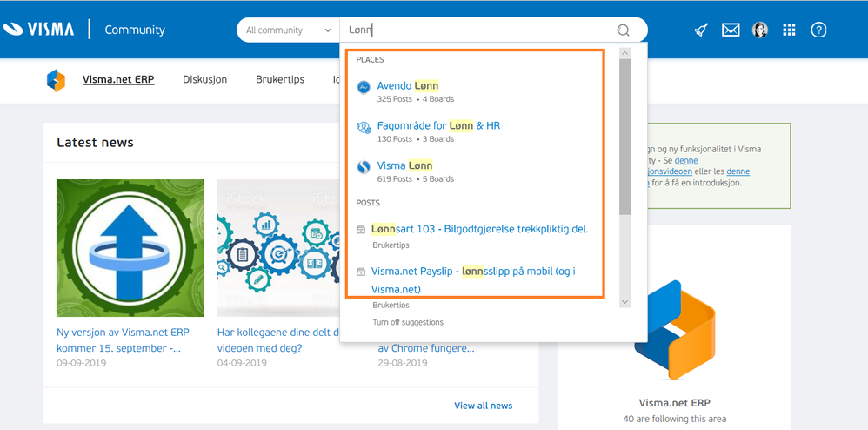868x430 pixels.
Task: Open the green upload arrow news thumbnail
Action: (x=130, y=248)
